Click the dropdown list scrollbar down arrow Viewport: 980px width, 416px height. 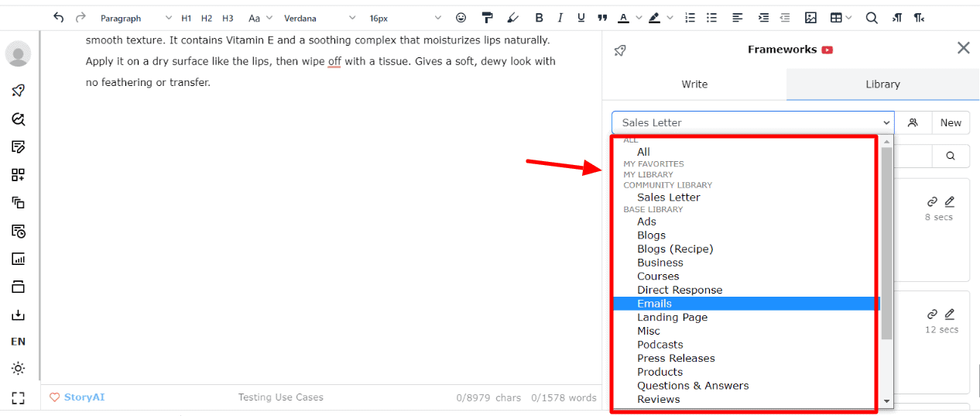[x=887, y=401]
